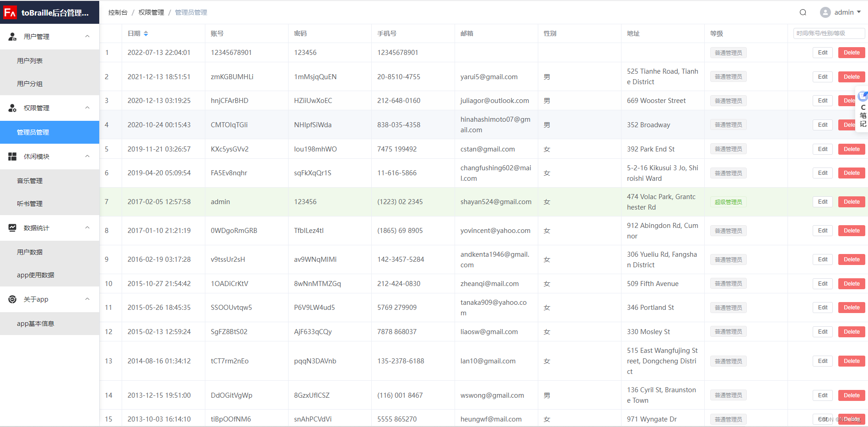Collapse the 休闲模块 menu chevron
The image size is (868, 427).
click(87, 157)
